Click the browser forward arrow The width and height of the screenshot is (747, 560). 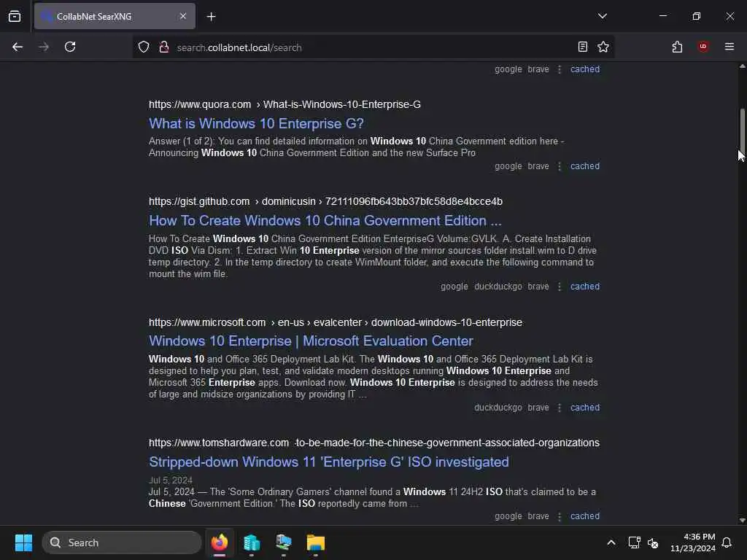click(x=43, y=47)
